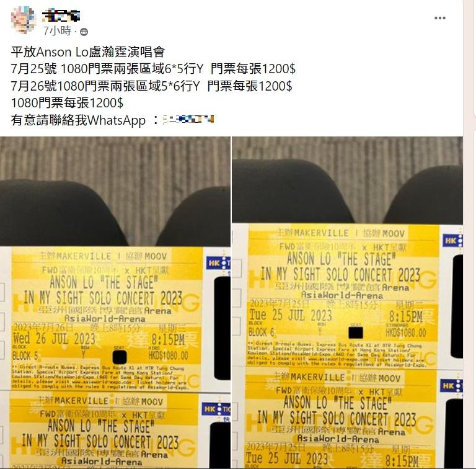Click the 7月26號 ticket details line

coord(151,86)
